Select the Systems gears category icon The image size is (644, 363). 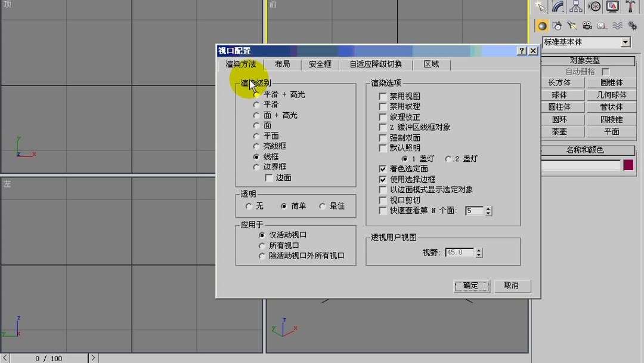[x=633, y=26]
